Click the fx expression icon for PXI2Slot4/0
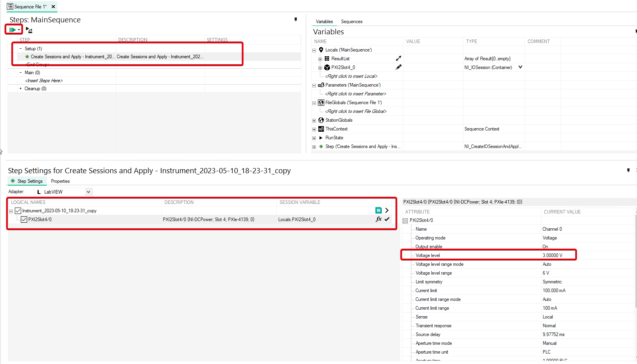The width and height of the screenshot is (637, 364). (379, 219)
